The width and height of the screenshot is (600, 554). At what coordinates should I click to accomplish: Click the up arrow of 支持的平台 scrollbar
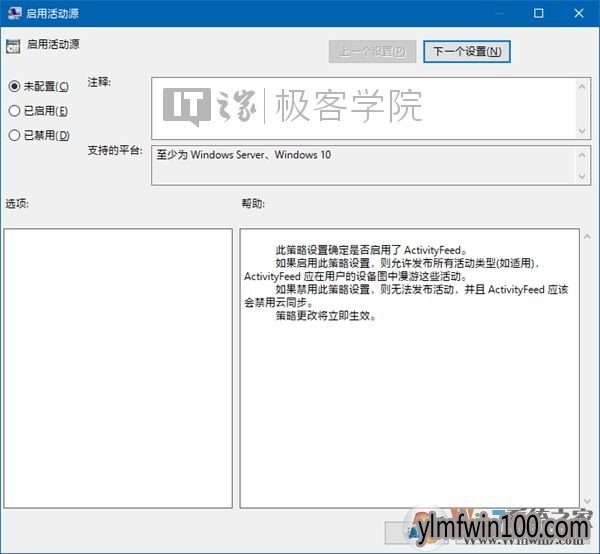click(582, 155)
